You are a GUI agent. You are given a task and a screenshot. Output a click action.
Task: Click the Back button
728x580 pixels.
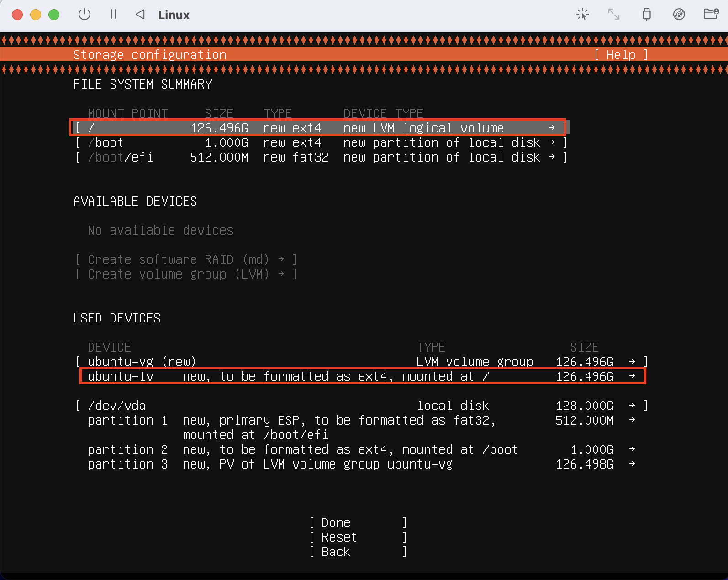pos(358,552)
